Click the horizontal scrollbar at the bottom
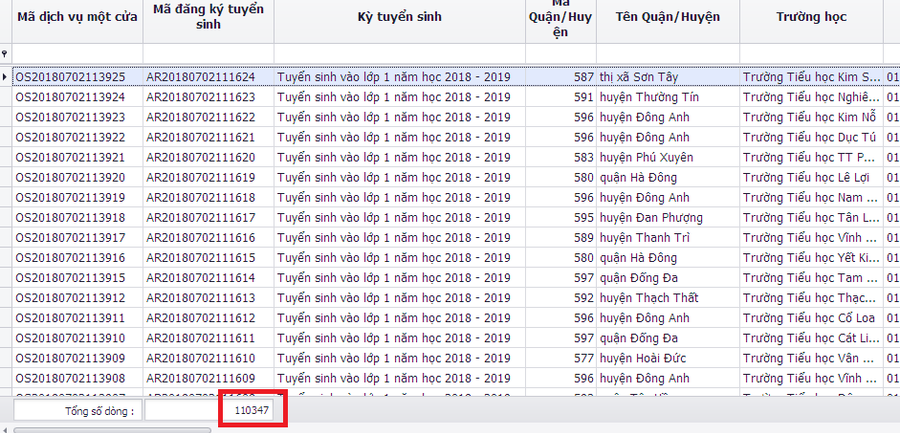 point(110,430)
